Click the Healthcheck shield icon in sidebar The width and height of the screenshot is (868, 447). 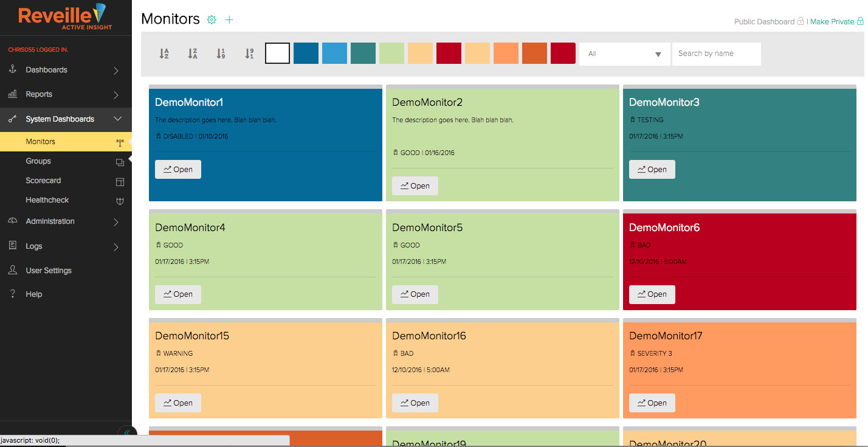[x=120, y=201]
